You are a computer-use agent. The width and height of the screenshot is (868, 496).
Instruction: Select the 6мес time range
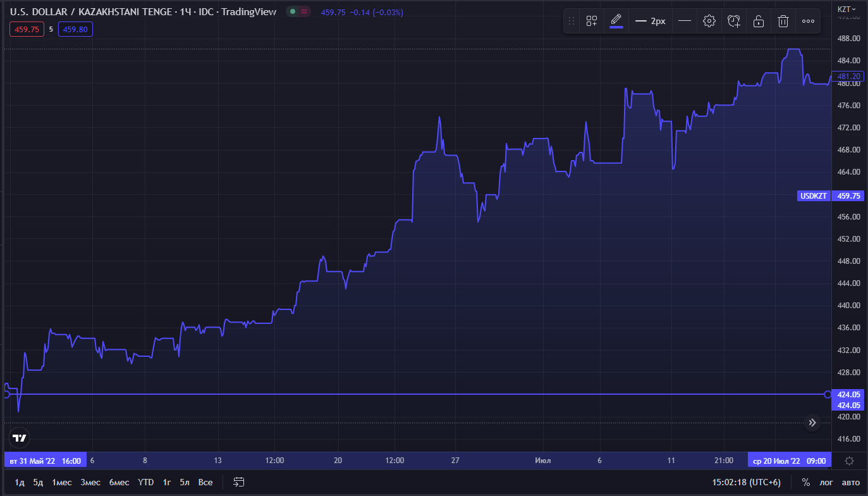pyautogui.click(x=119, y=482)
